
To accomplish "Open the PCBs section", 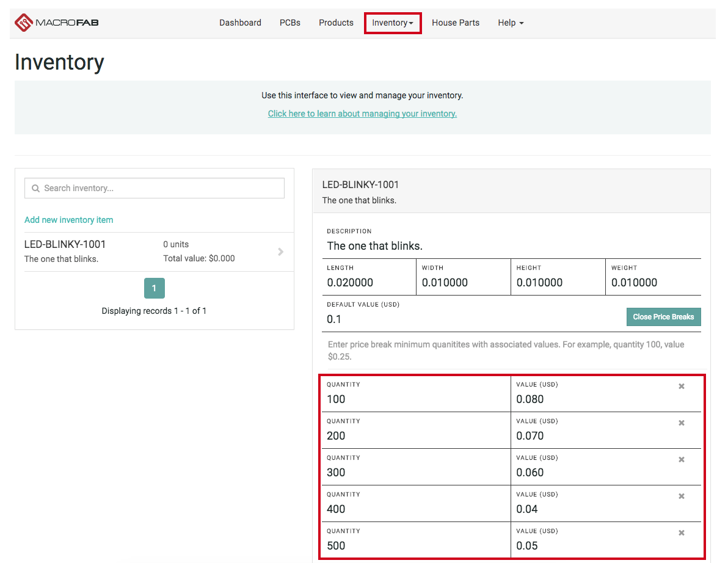I will click(x=290, y=23).
